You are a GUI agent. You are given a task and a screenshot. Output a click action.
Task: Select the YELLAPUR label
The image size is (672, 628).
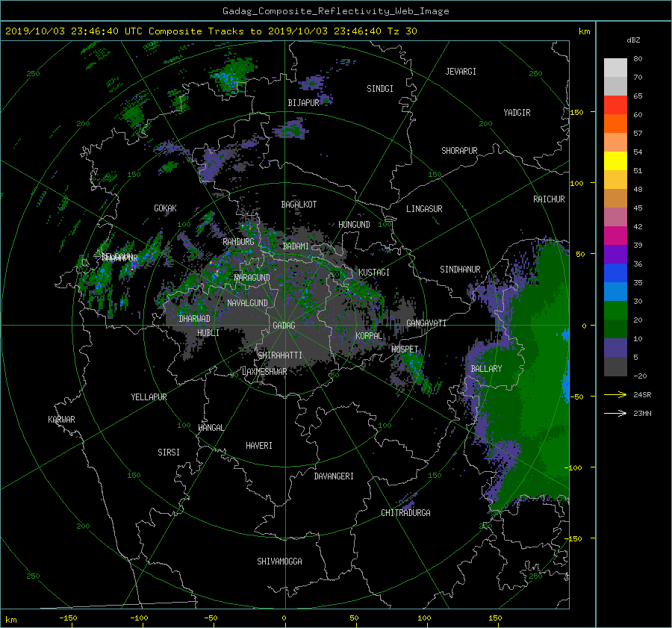[149, 397]
